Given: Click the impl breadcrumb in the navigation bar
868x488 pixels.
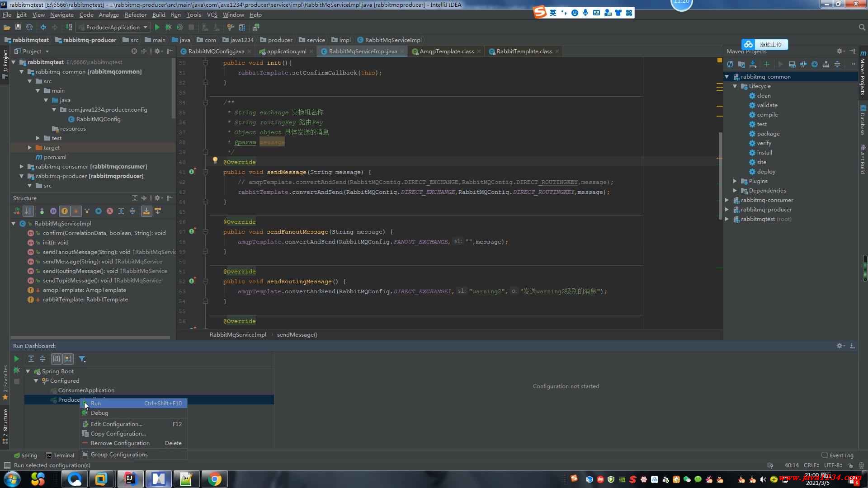Looking at the screenshot, I should pos(341,40).
